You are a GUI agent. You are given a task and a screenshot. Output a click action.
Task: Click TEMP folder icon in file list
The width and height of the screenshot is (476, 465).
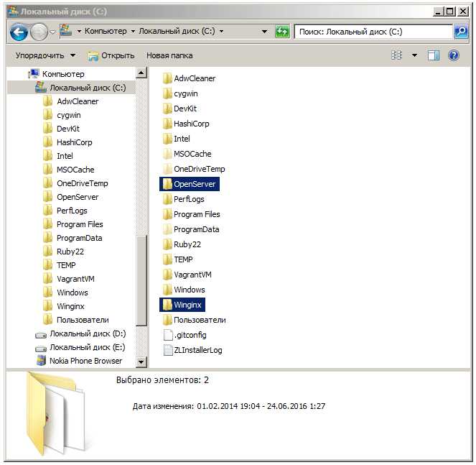click(x=167, y=259)
